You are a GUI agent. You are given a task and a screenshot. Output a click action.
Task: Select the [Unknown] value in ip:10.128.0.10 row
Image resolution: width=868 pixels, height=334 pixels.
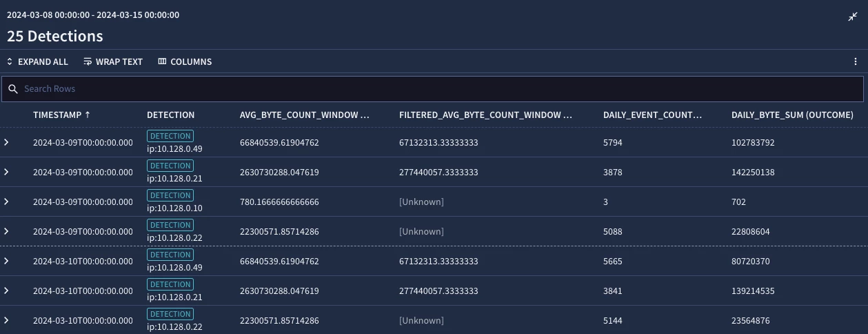421,202
